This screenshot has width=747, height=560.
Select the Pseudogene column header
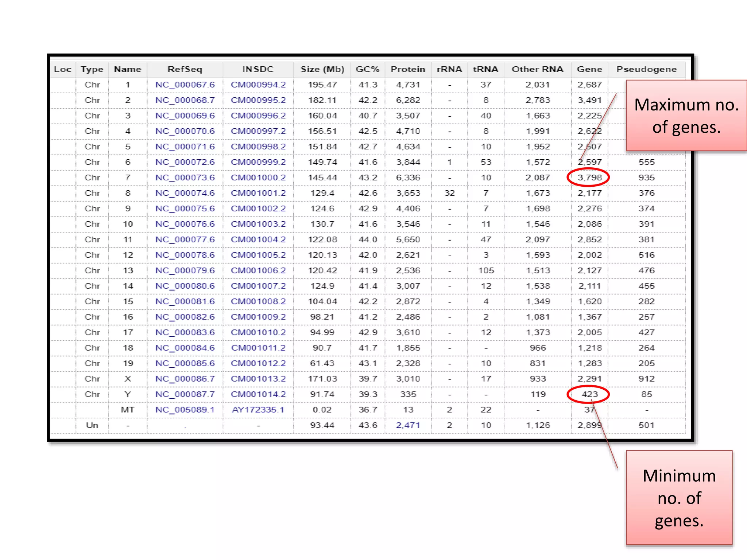coord(646,69)
